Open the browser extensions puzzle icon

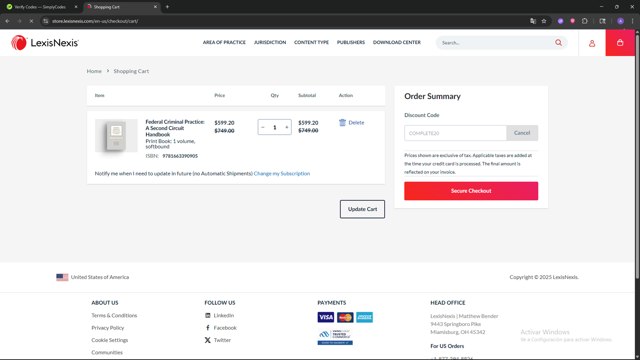(584, 21)
